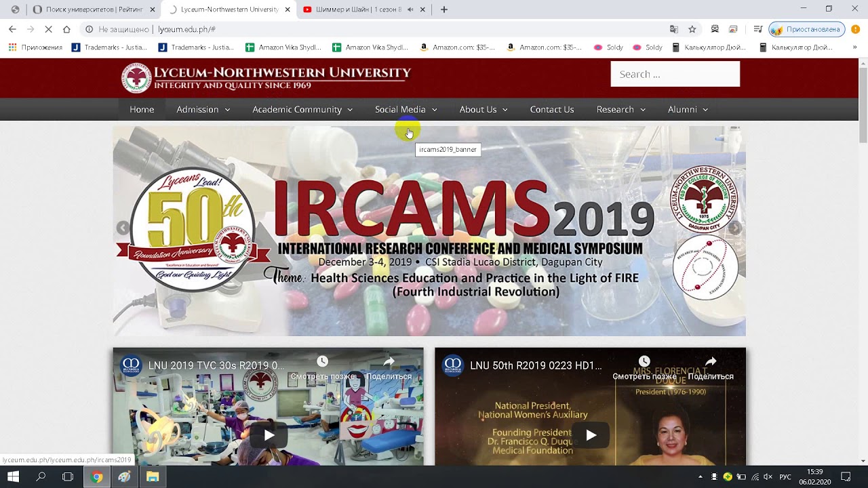Share the LNU 50th R2019 video
This screenshot has height=488, width=868.
[711, 369]
